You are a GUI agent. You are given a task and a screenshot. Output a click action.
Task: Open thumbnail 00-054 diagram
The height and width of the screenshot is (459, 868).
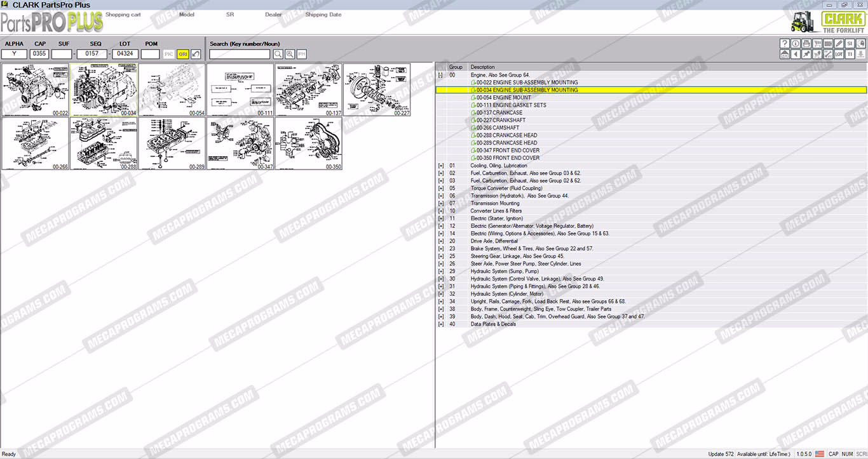pyautogui.click(x=172, y=90)
